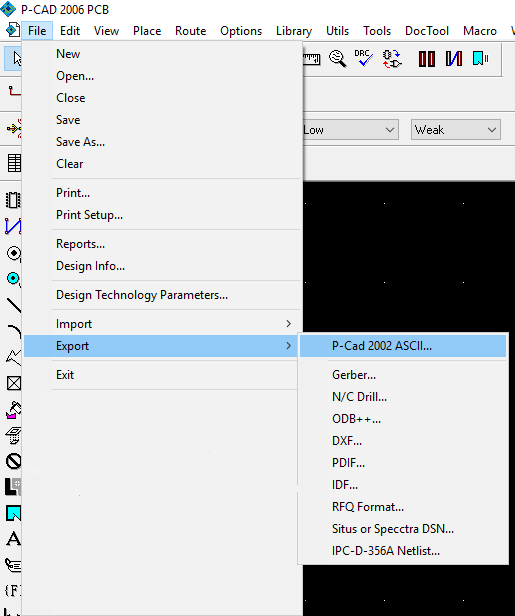The image size is (515, 616).
Task: Click the component gate swap icon
Action: click(x=392, y=59)
